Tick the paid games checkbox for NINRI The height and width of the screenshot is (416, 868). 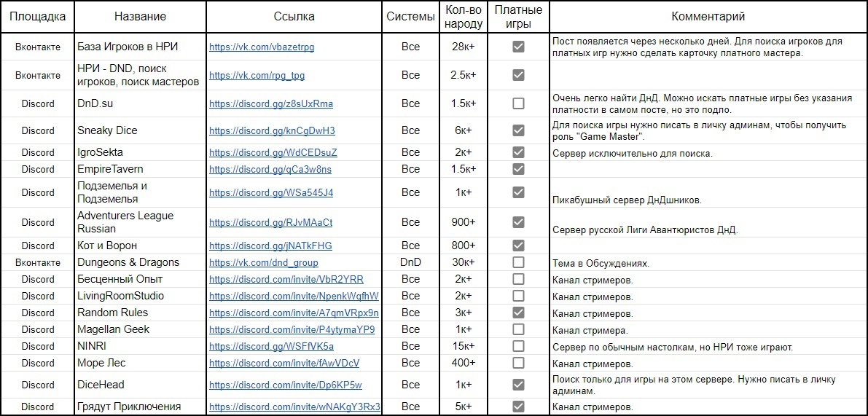(x=518, y=346)
